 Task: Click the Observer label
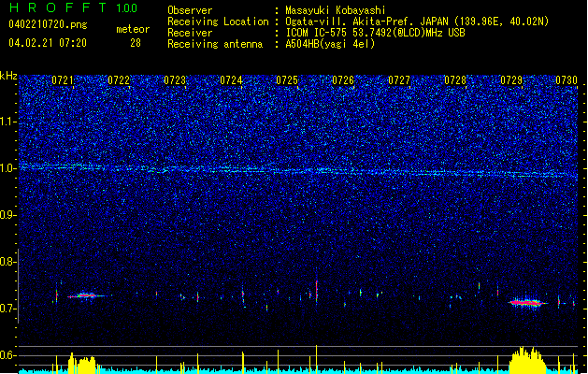point(190,10)
